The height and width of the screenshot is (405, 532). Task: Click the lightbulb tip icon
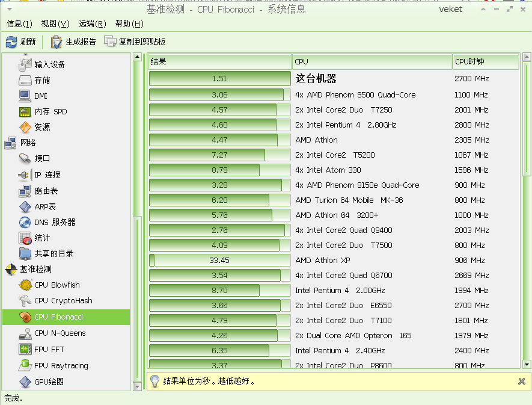pyautogui.click(x=154, y=381)
